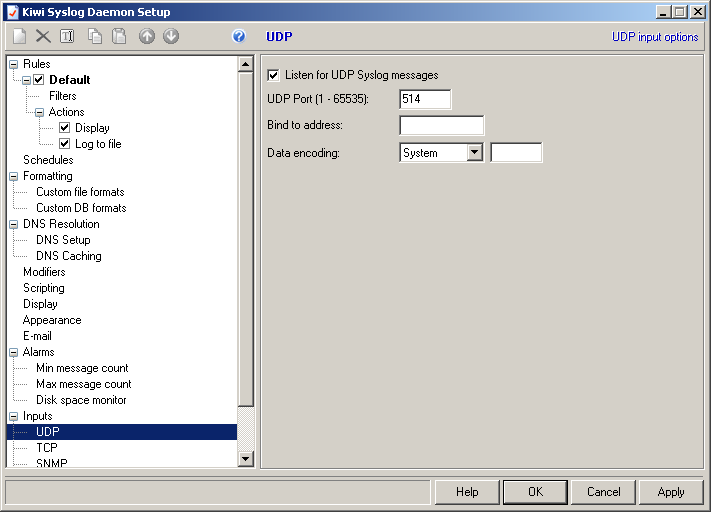Click the Copy toolbar icon
This screenshot has height=512, width=711.
95,36
